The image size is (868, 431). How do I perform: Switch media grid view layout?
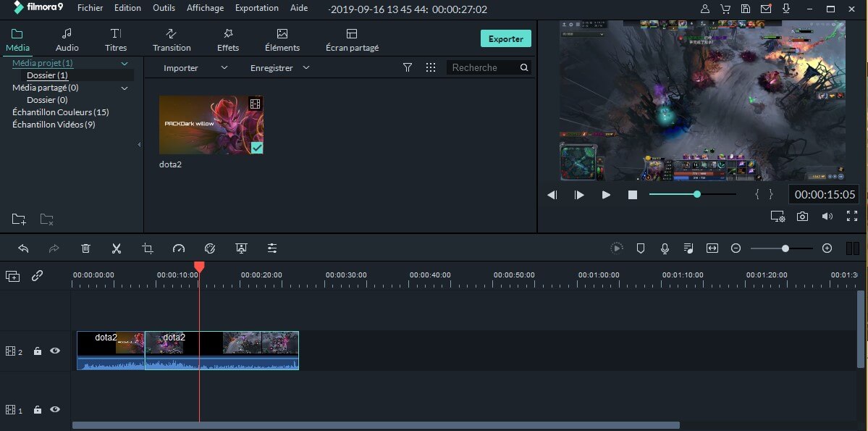pyautogui.click(x=431, y=67)
